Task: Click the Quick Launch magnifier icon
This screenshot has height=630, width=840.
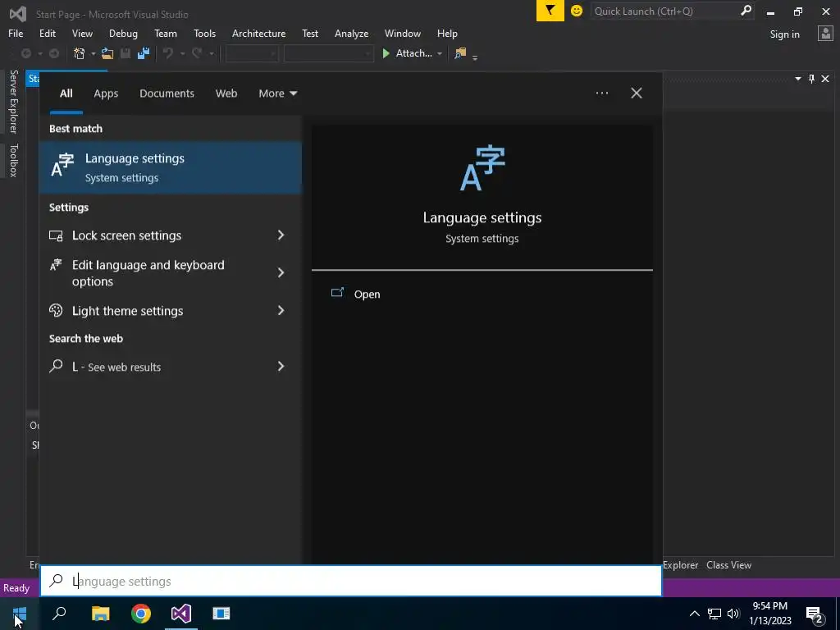Action: [x=746, y=11]
